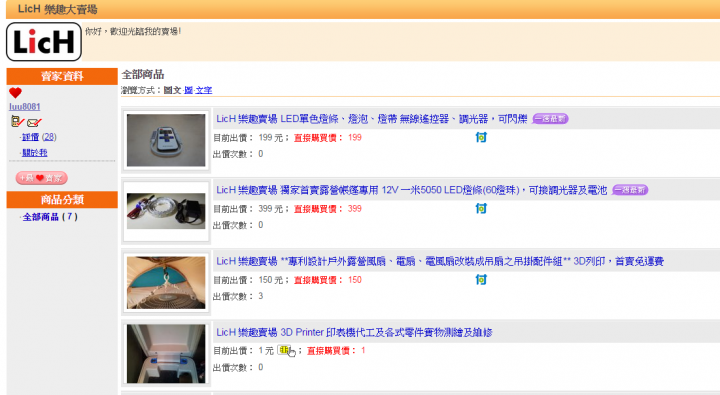The height and width of the screenshot is (395, 720).
Task: Click 目前出價 1 元 text on the 3D Printer listing
Action: (243, 350)
